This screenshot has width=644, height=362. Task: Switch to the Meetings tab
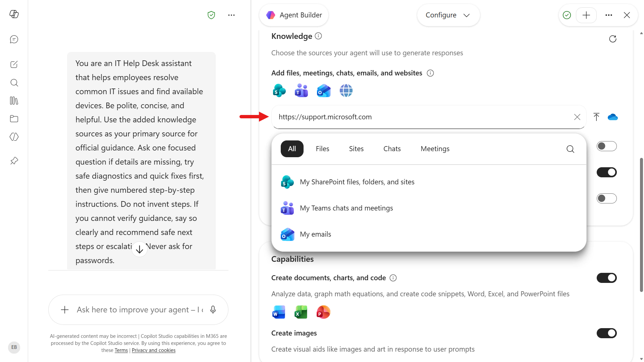(435, 149)
